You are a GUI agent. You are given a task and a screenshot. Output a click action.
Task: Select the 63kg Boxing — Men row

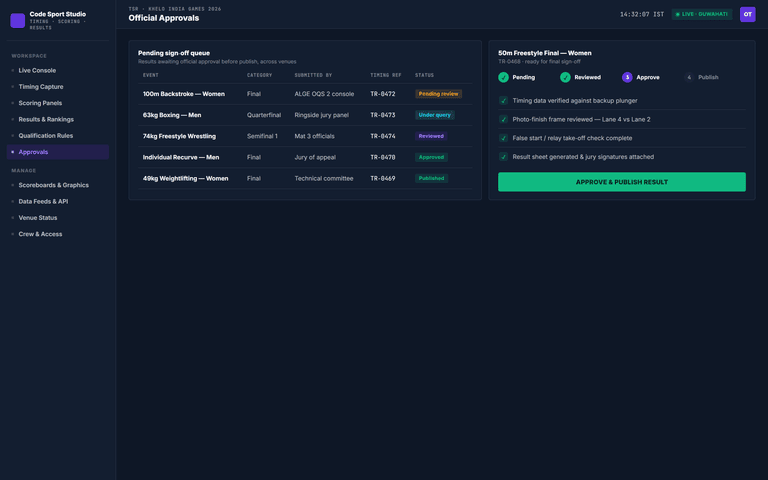[305, 115]
